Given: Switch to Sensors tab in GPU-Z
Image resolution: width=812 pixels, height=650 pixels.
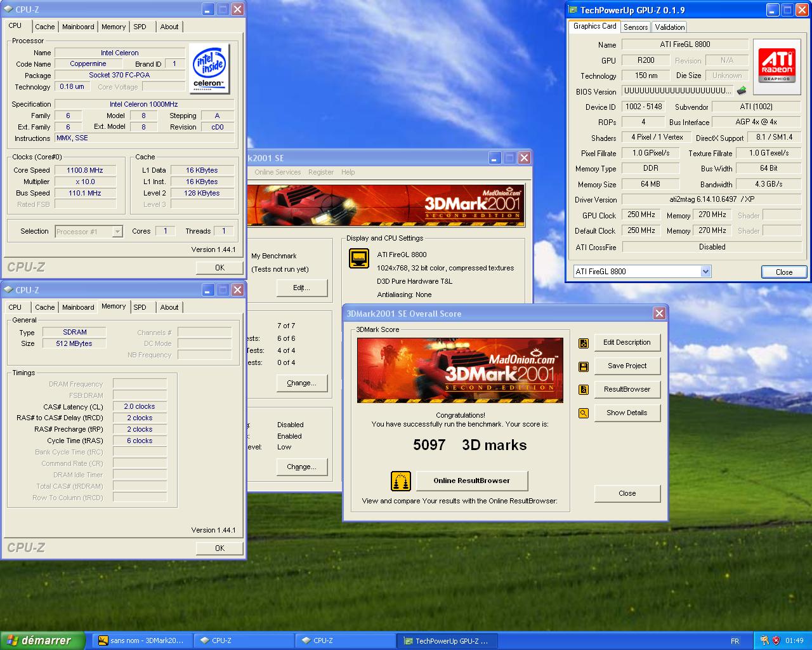Looking at the screenshot, I should point(636,27).
